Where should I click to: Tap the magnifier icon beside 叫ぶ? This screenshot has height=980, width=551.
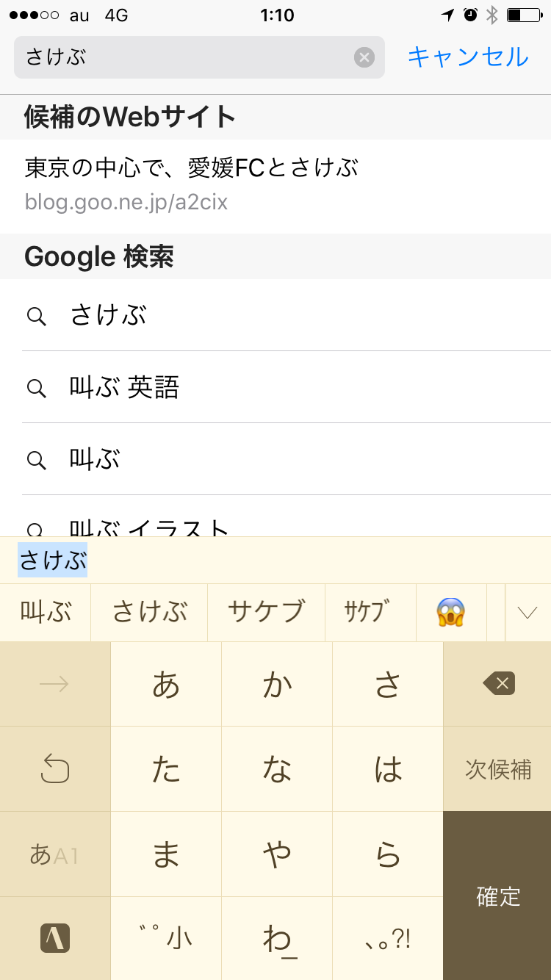[36, 460]
